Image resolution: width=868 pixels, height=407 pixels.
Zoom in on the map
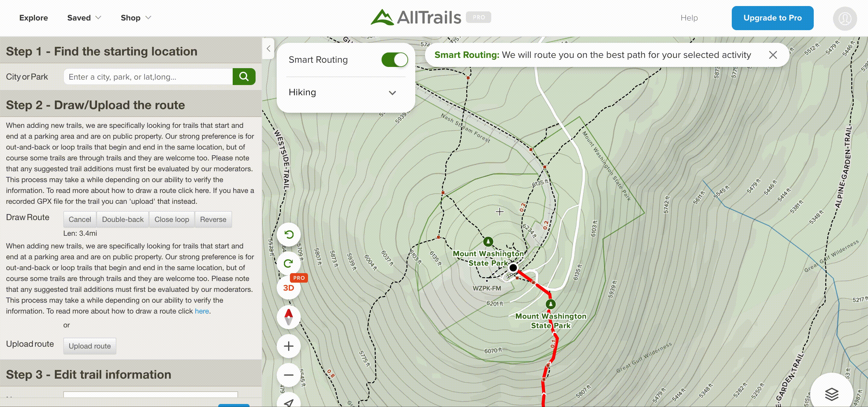(289, 346)
